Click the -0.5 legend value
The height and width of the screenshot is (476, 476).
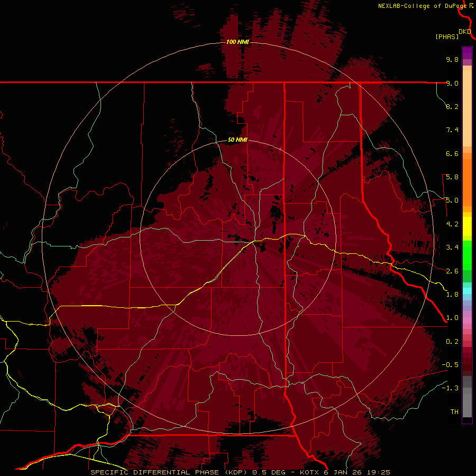pos(450,365)
